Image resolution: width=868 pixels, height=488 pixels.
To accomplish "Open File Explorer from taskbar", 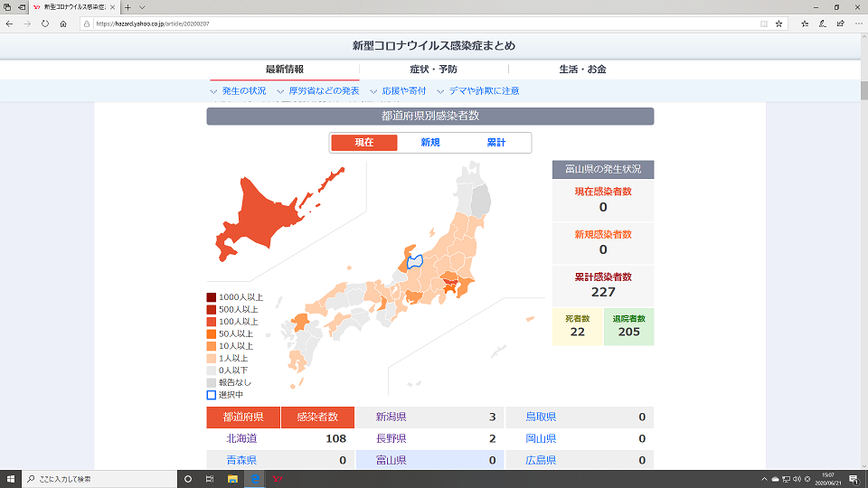I will pyautogui.click(x=232, y=479).
